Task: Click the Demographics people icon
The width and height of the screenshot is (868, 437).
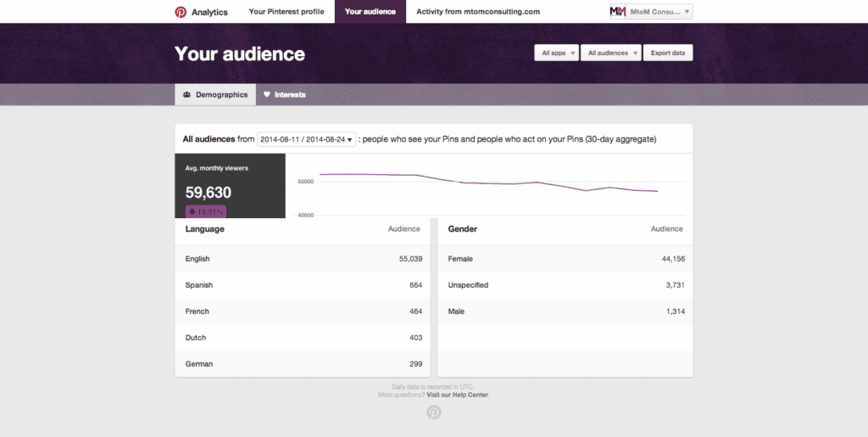Action: 186,95
